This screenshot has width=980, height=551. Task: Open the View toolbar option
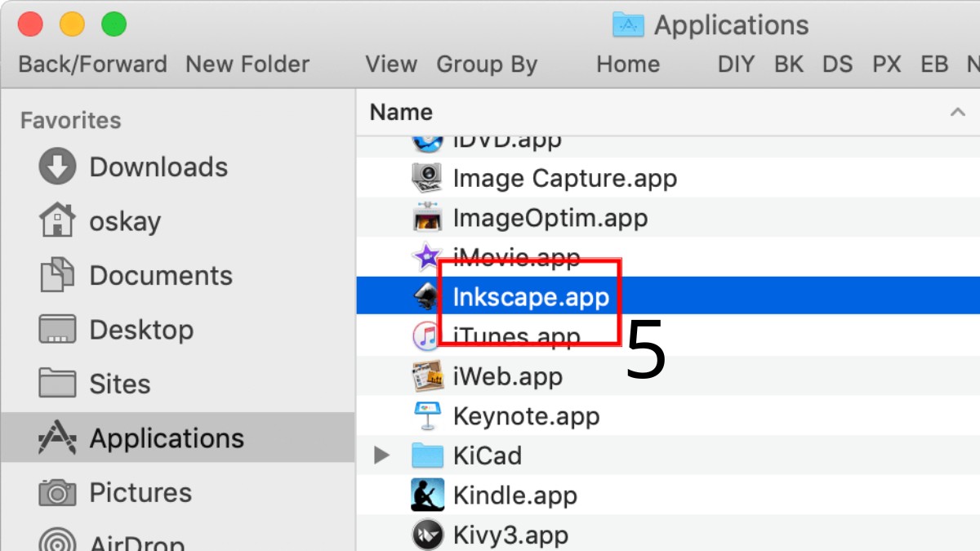coord(391,64)
